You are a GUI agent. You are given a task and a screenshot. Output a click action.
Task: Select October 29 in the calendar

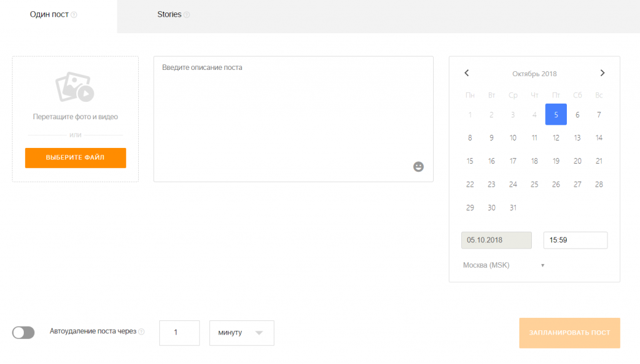[x=470, y=207]
